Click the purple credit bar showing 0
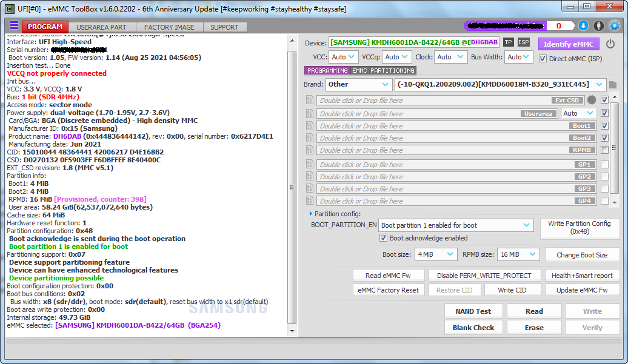Viewport: 628px width, 364px height. (x=519, y=26)
